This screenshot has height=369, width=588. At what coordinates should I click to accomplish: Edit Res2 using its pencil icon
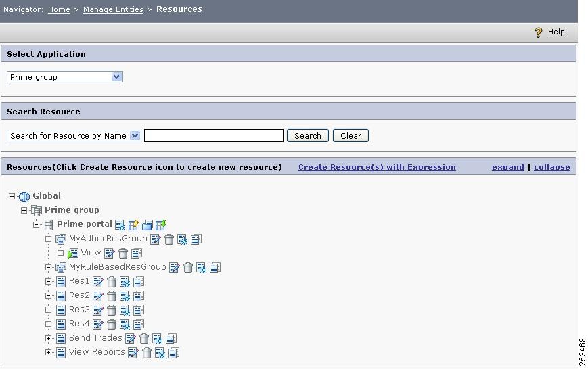tap(98, 296)
